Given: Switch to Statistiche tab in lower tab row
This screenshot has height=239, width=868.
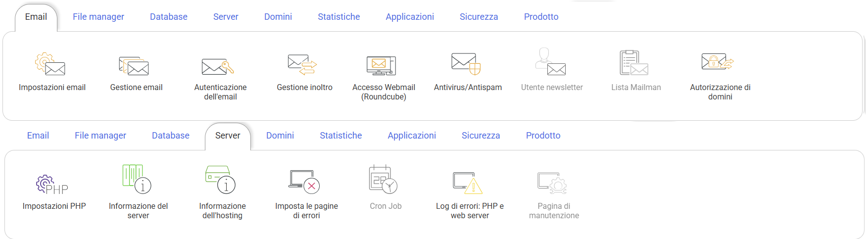Looking at the screenshot, I should point(340,136).
